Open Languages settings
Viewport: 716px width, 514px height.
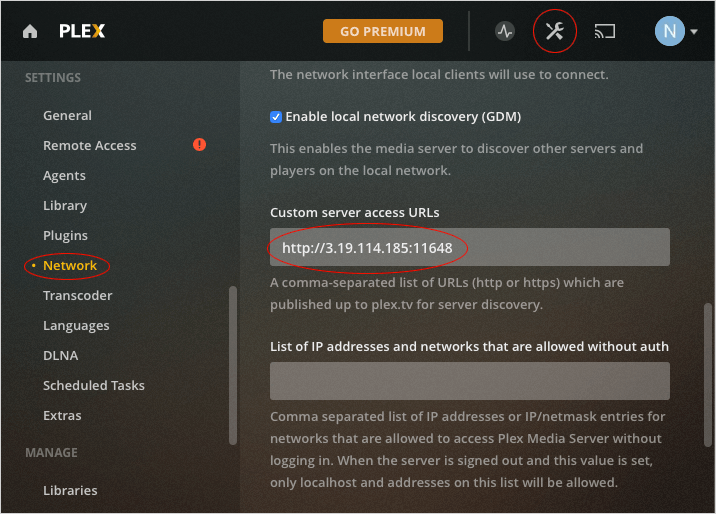[76, 326]
